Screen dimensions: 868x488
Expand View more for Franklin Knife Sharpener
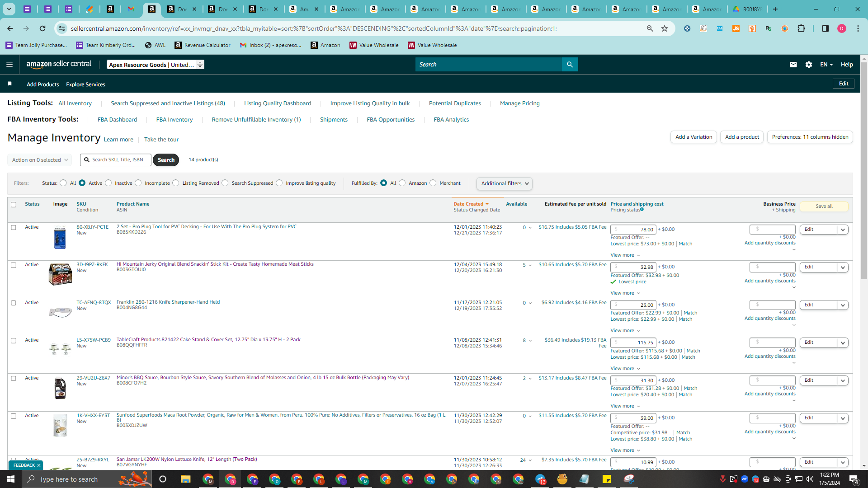click(625, 331)
